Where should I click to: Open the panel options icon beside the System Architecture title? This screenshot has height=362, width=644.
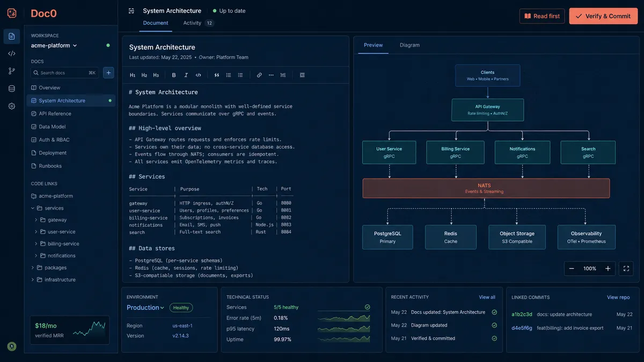coord(131,11)
